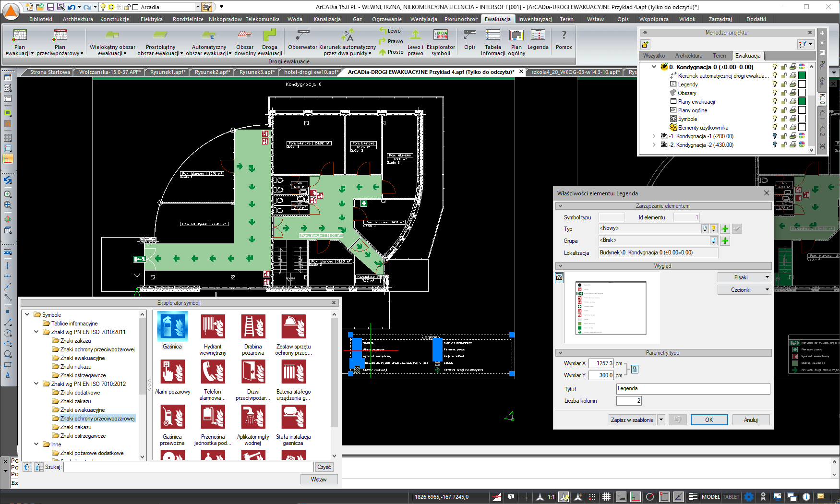Open Plan ogólny tool

(x=516, y=42)
